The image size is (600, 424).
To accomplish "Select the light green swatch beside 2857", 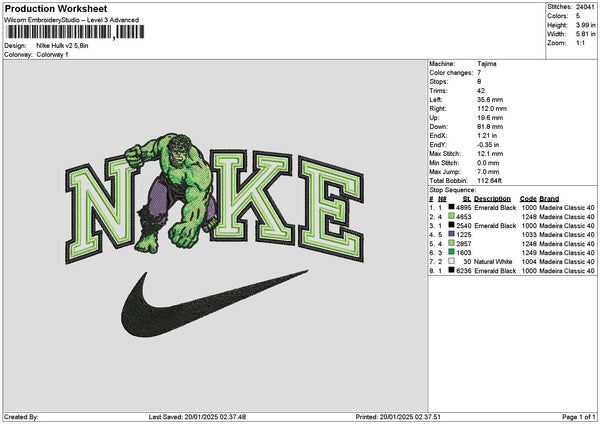I will (452, 243).
